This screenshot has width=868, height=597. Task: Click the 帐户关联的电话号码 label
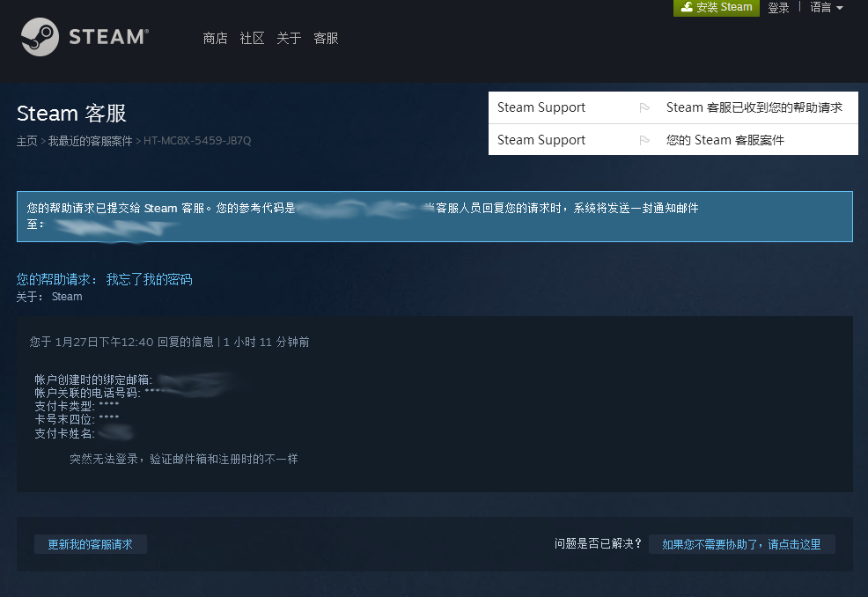point(87,393)
